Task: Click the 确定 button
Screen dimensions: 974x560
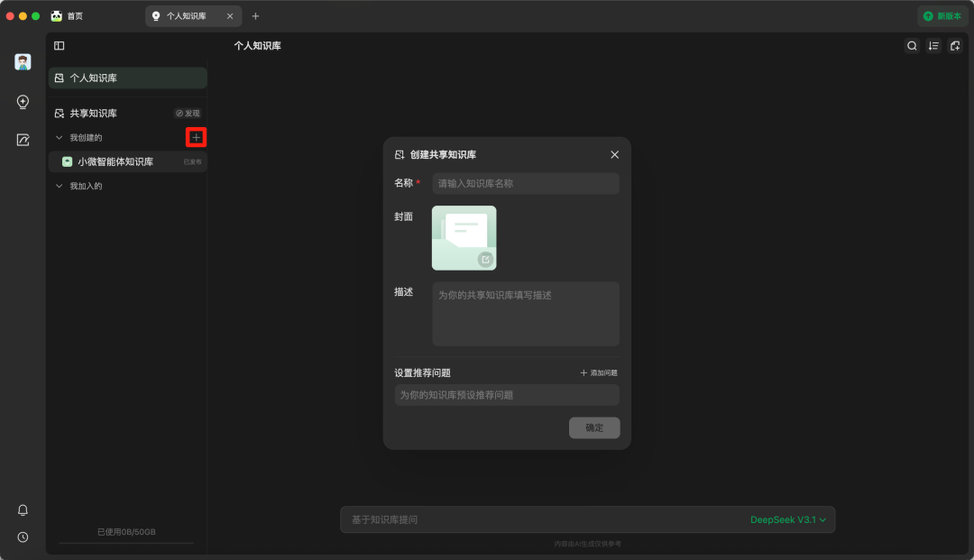Action: point(594,427)
